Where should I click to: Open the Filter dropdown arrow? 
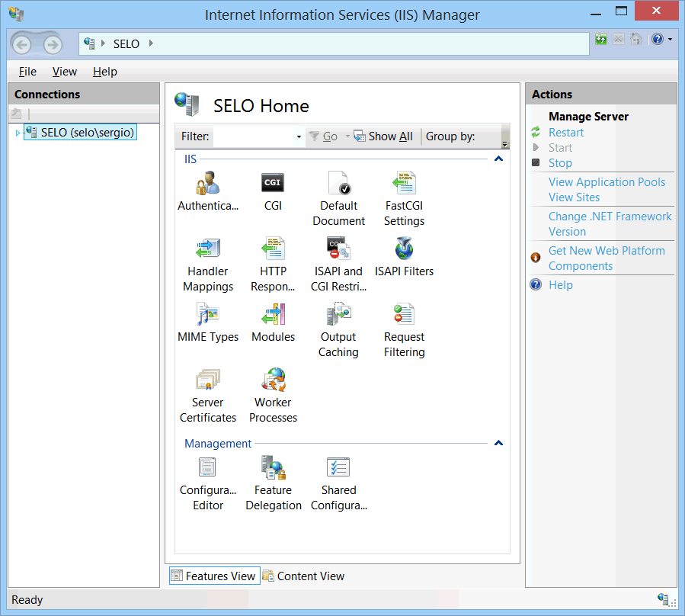coord(299,136)
